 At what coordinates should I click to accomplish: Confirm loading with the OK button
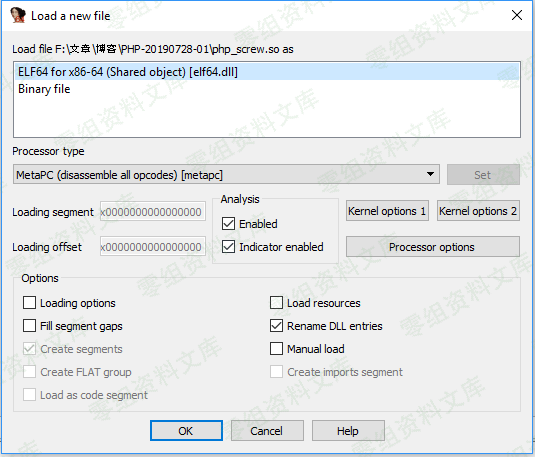click(x=186, y=431)
